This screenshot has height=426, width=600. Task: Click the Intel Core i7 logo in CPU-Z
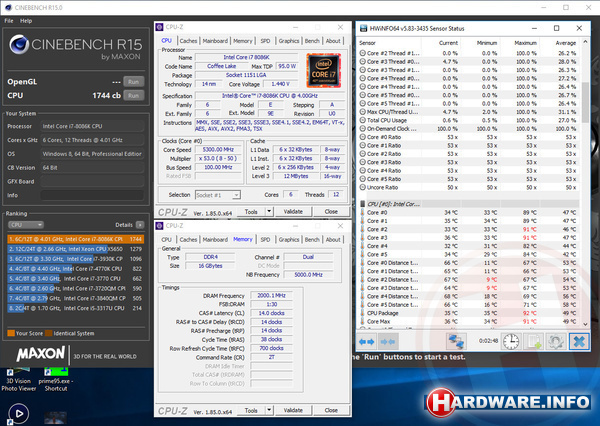click(x=323, y=70)
